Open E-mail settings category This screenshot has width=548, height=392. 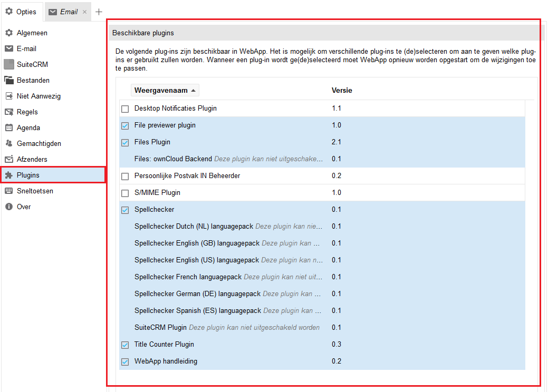click(x=53, y=48)
